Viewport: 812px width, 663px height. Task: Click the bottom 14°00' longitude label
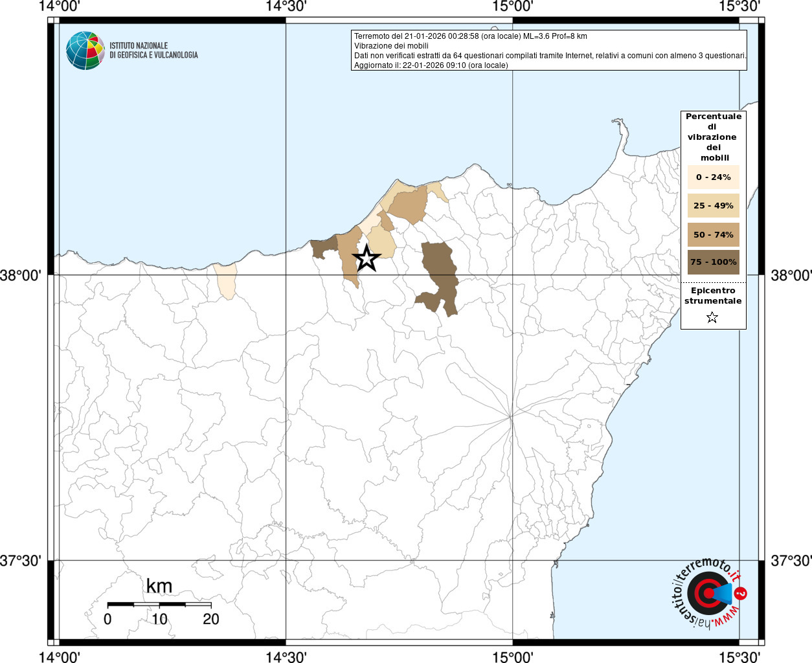59,657
